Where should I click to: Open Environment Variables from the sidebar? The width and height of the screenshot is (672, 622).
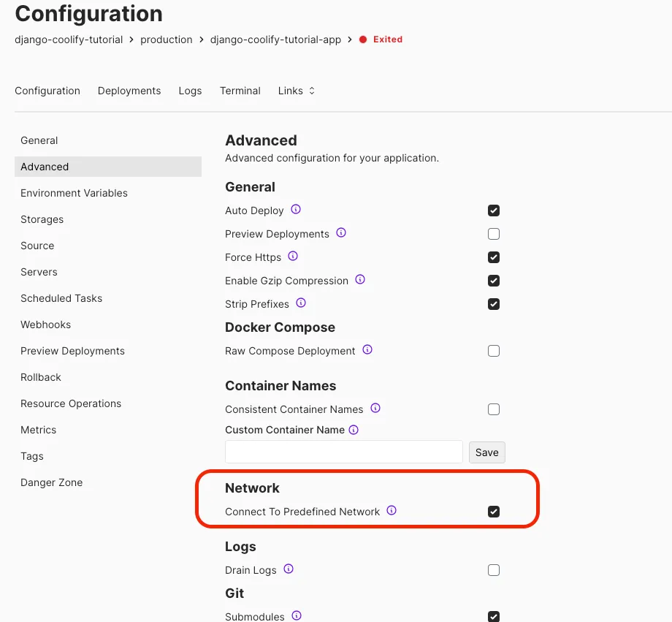click(x=74, y=192)
